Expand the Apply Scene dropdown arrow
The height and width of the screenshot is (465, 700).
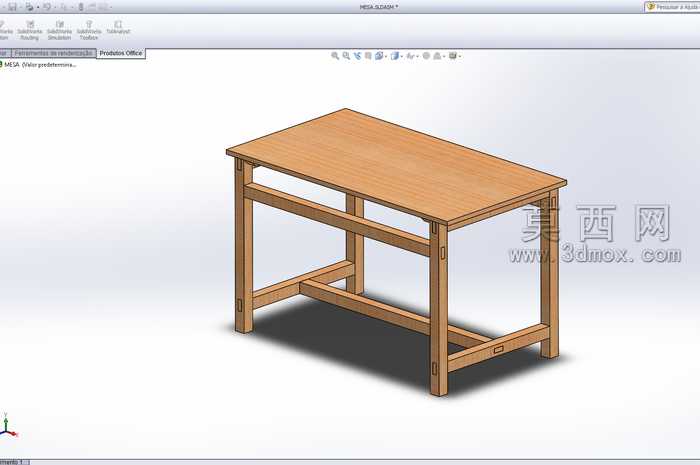coord(444,56)
